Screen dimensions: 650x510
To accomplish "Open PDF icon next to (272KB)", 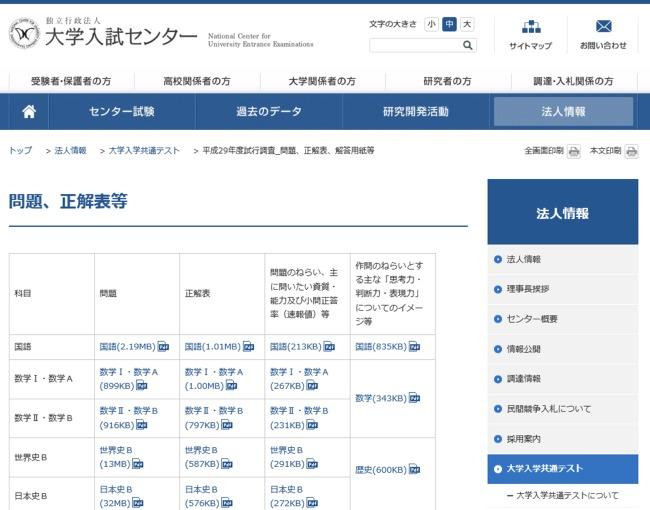I will tap(312, 503).
